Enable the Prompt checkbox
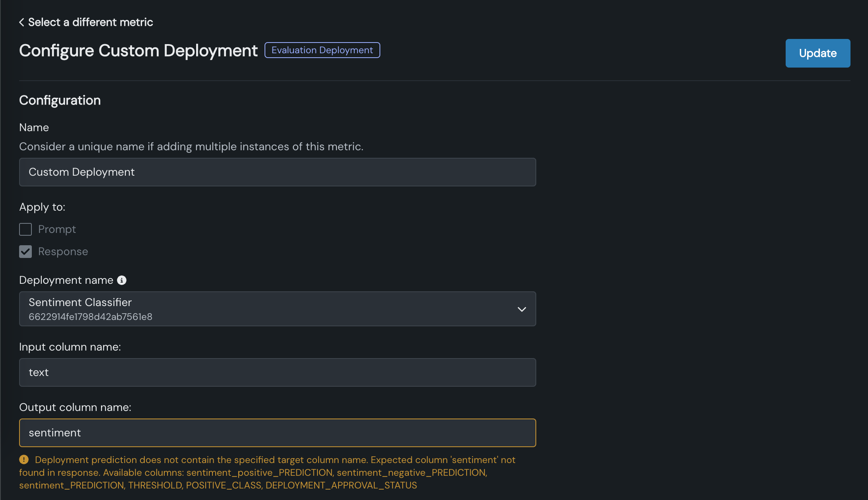 [x=25, y=229]
